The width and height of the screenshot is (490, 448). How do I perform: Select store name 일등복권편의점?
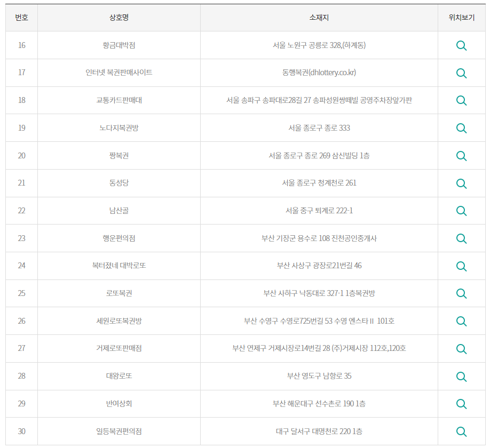(x=118, y=431)
